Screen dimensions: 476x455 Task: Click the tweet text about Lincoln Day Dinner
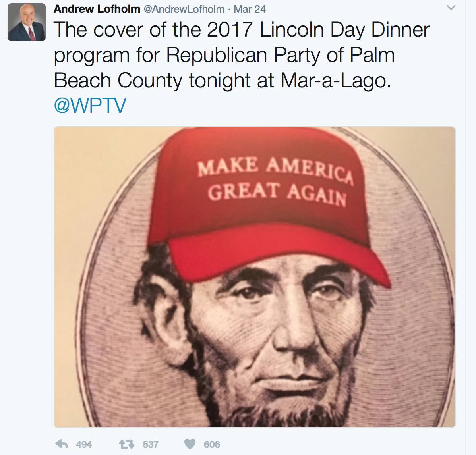pos(242,55)
